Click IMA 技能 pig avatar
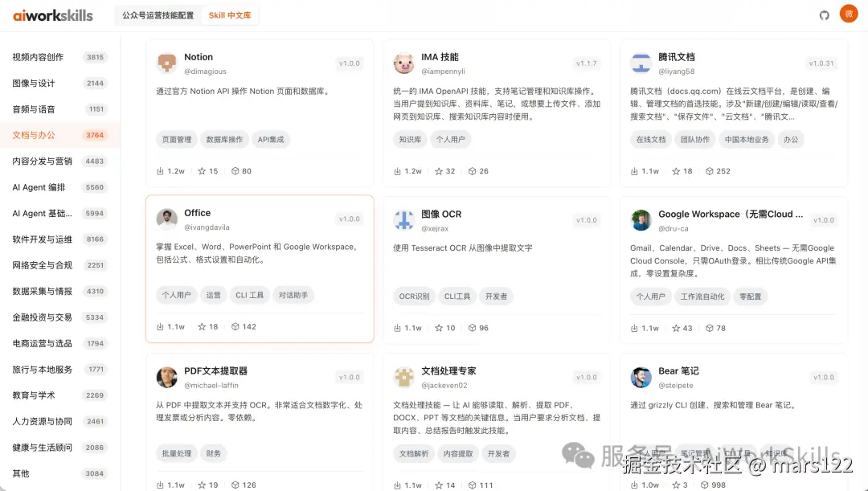 (403, 63)
